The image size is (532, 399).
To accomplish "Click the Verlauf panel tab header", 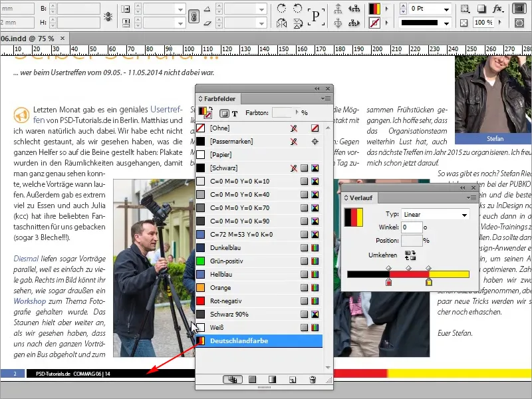I will (x=361, y=198).
